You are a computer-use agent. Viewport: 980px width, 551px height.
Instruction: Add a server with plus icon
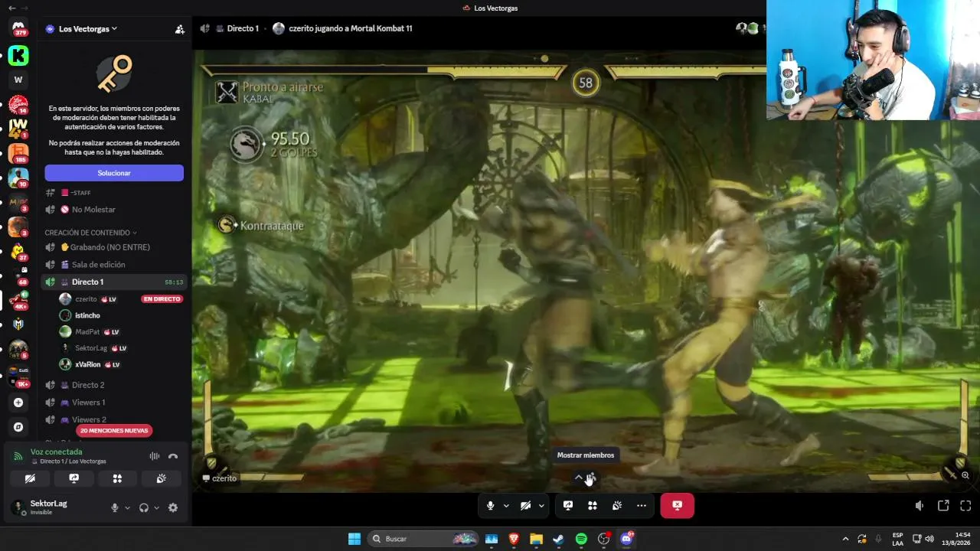point(18,403)
